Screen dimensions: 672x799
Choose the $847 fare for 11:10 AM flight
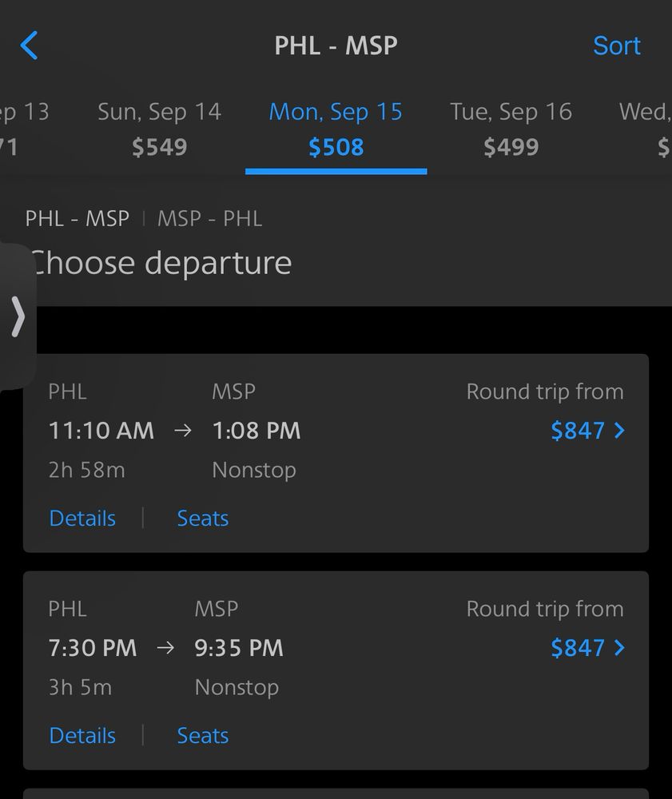click(577, 431)
